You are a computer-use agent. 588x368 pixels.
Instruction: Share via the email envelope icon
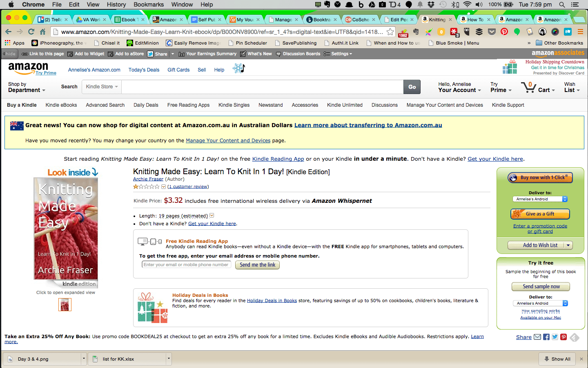(x=537, y=337)
